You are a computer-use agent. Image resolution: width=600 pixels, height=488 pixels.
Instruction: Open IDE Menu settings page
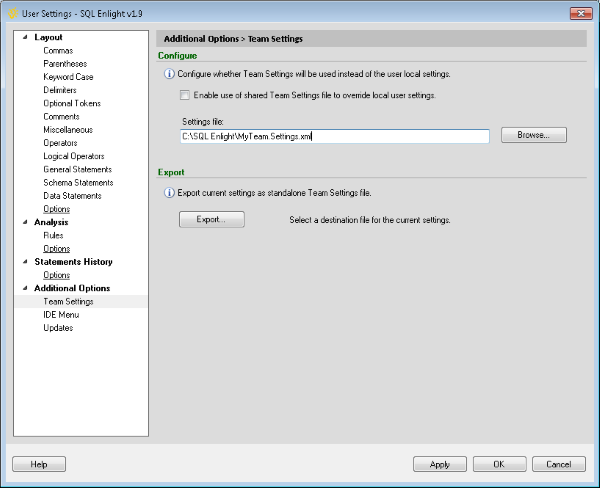[61, 315]
